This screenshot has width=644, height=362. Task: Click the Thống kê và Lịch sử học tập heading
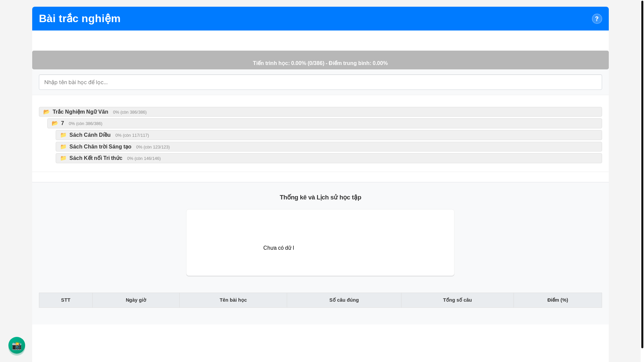pyautogui.click(x=320, y=197)
